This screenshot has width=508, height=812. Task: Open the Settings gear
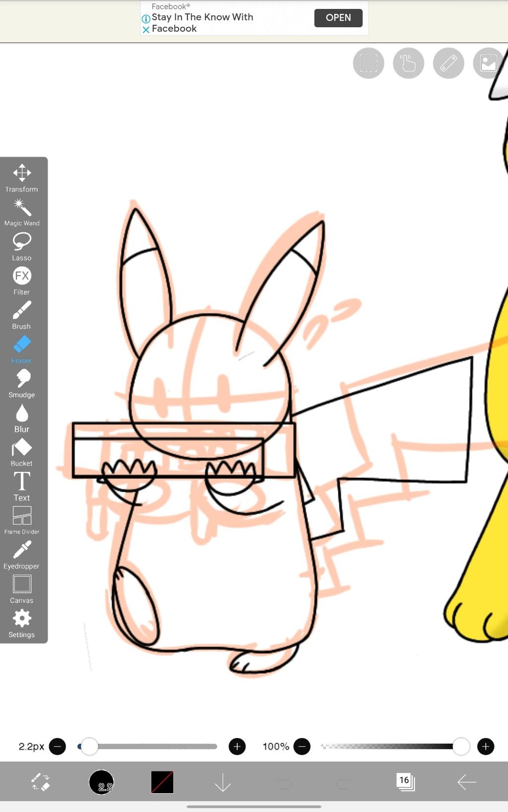click(22, 623)
